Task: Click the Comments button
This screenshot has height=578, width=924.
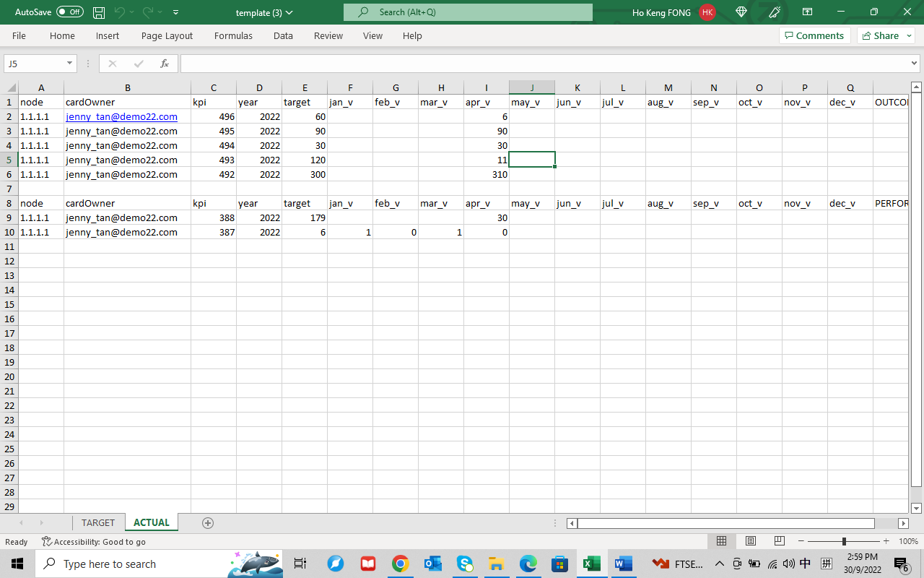Action: tap(814, 35)
